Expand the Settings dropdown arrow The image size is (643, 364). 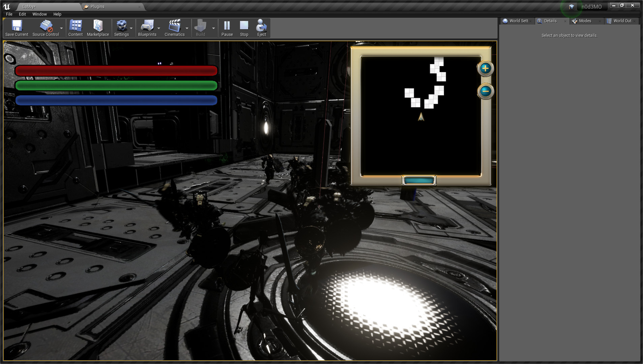point(131,28)
